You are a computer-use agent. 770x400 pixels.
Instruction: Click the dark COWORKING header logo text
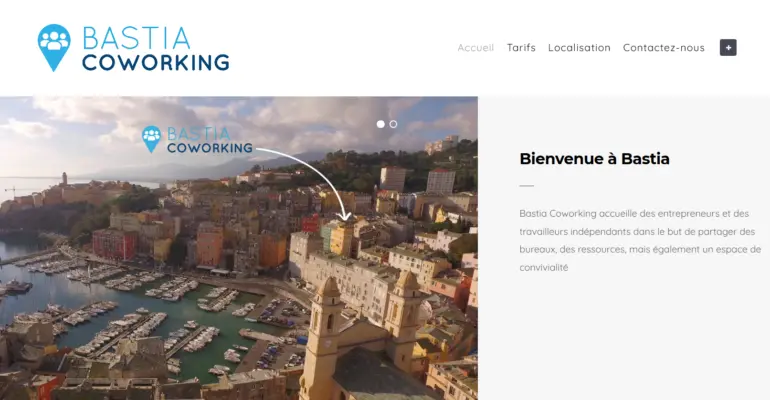pyautogui.click(x=156, y=63)
